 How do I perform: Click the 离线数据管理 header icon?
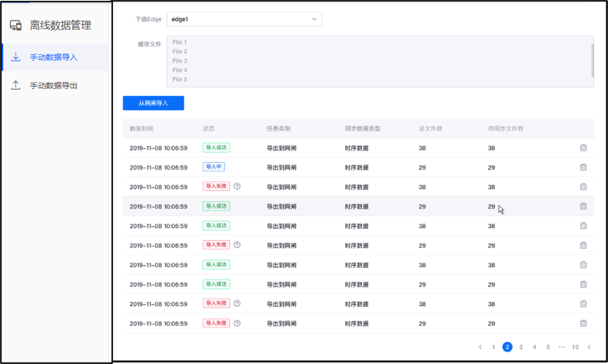15,26
